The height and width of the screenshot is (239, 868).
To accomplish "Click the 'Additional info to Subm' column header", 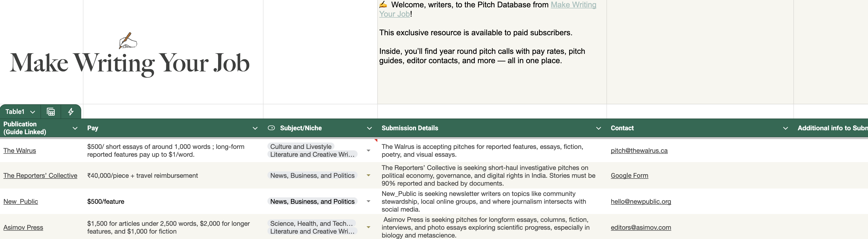I will [831, 128].
